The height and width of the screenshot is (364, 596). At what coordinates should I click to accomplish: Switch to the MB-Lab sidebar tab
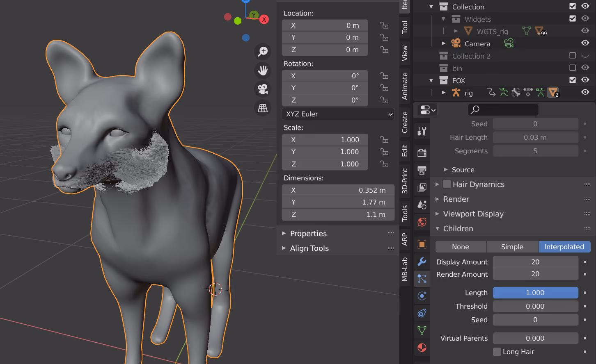[x=405, y=269]
